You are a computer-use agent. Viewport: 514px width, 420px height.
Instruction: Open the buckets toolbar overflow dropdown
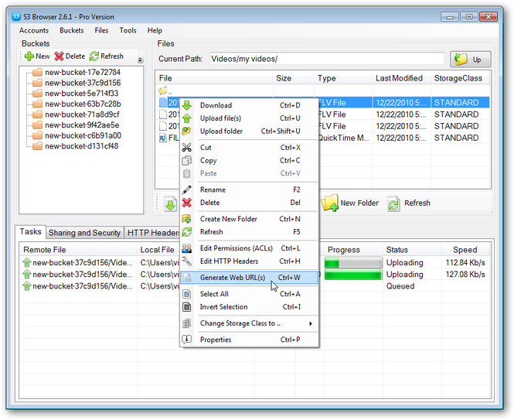pyautogui.click(x=140, y=60)
